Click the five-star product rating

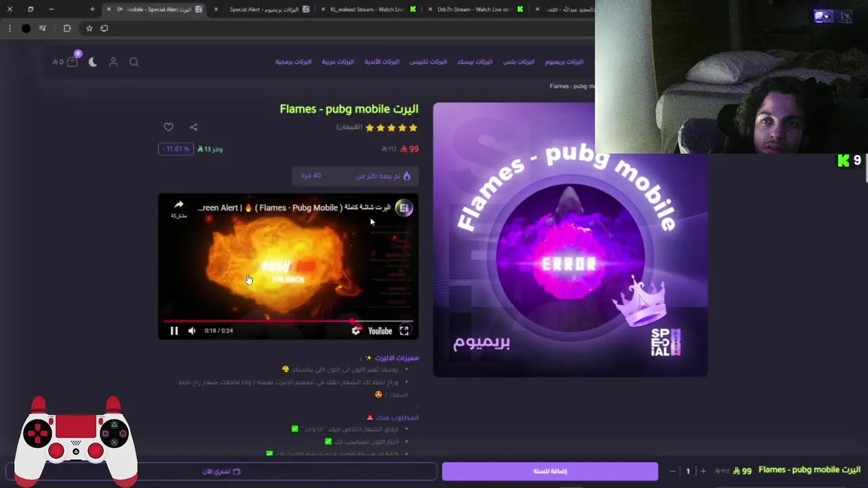(391, 127)
